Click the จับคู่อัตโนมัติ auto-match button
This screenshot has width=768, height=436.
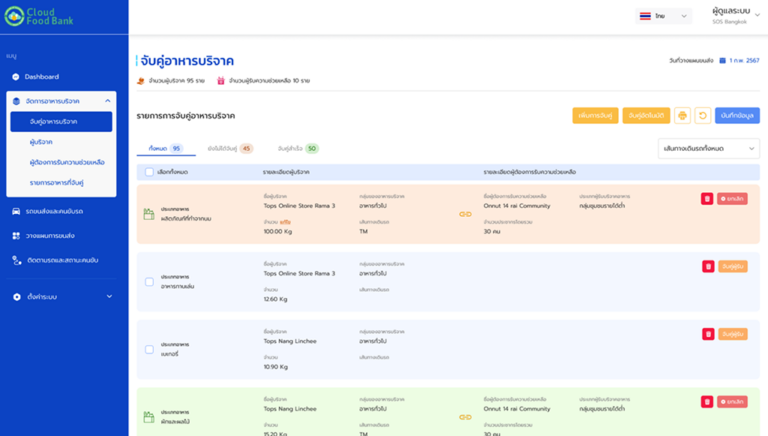coord(646,116)
